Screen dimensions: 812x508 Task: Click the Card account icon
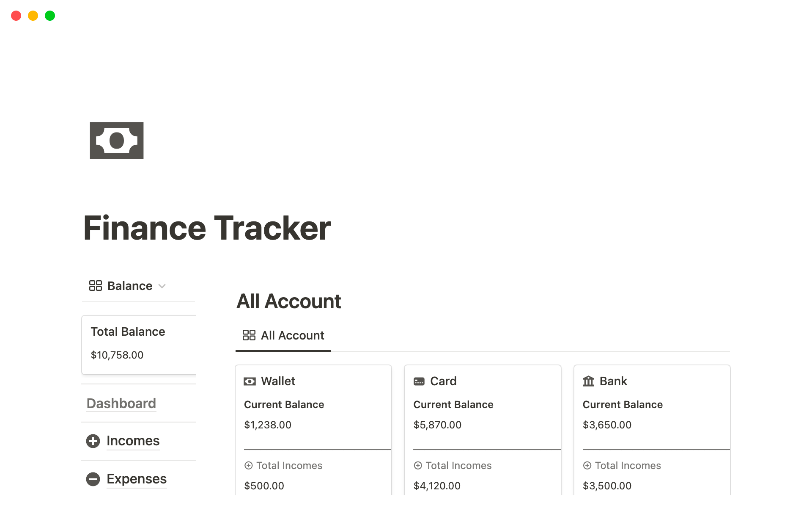point(419,381)
